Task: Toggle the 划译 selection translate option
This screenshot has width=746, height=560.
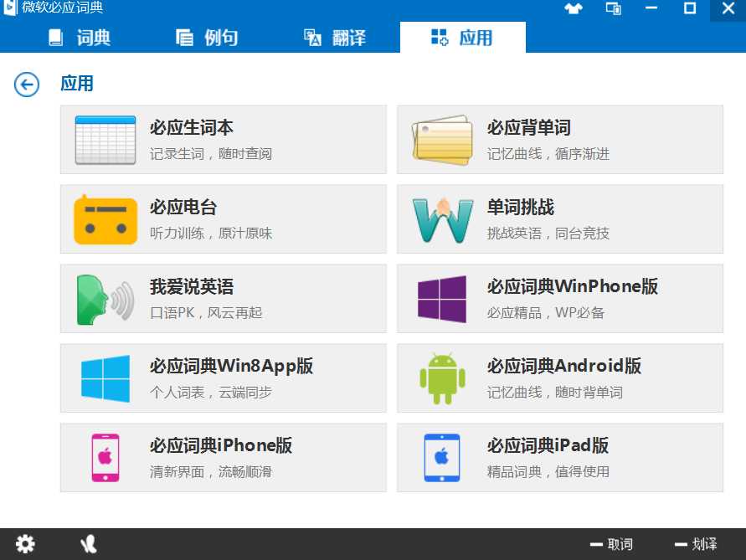Action: pos(696,544)
